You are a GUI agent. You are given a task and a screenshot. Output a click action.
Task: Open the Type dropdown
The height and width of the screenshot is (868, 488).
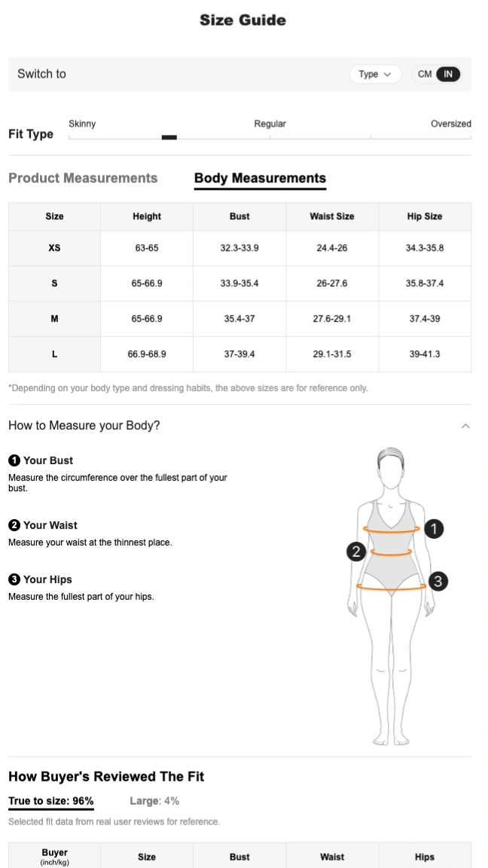tap(375, 74)
